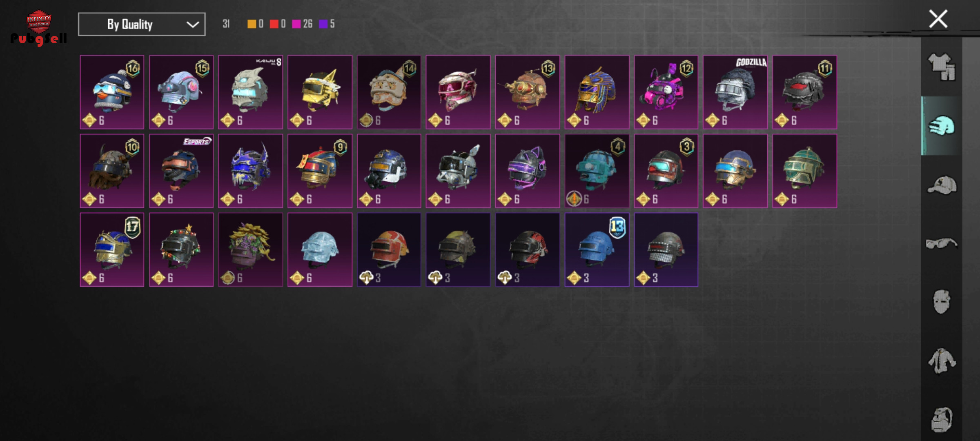Switch to the glasses category icon

coord(941,243)
